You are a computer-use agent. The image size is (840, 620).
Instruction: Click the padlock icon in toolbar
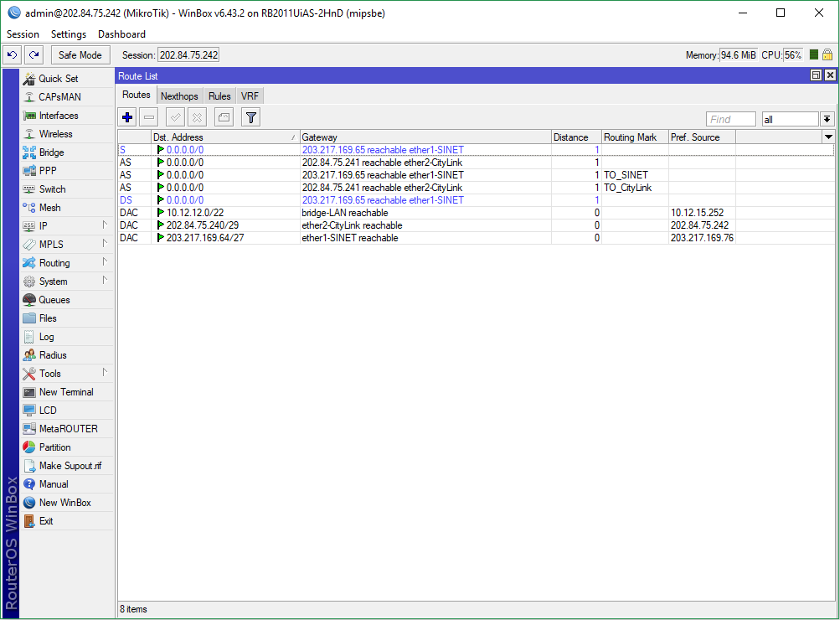click(827, 54)
